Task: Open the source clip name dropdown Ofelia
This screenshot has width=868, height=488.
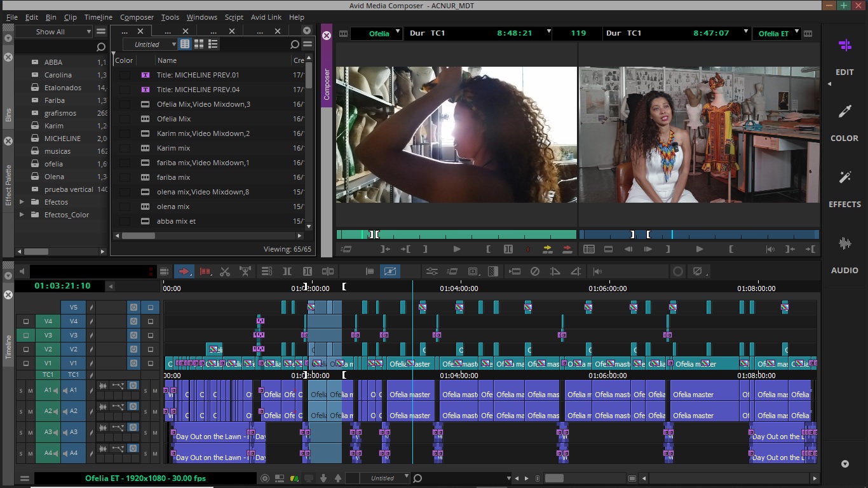Action: click(x=376, y=33)
